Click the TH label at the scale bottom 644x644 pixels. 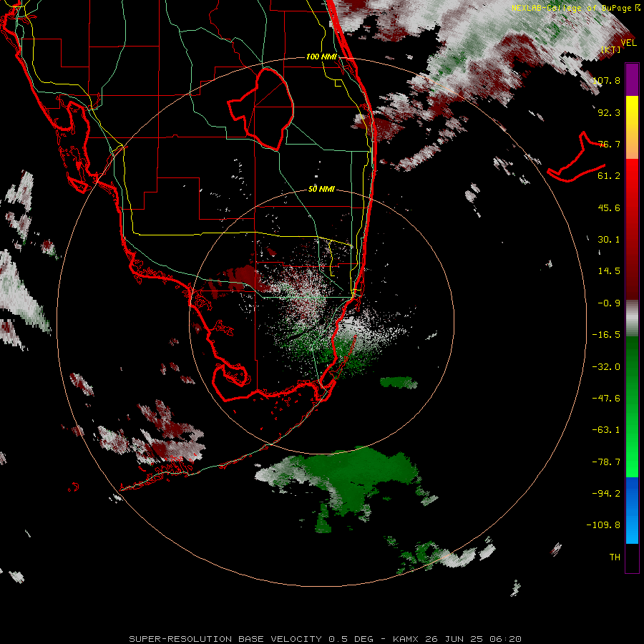tap(615, 557)
